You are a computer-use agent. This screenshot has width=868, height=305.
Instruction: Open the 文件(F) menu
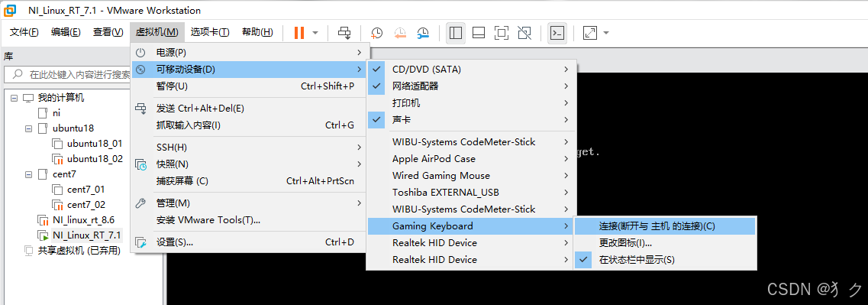(x=24, y=32)
